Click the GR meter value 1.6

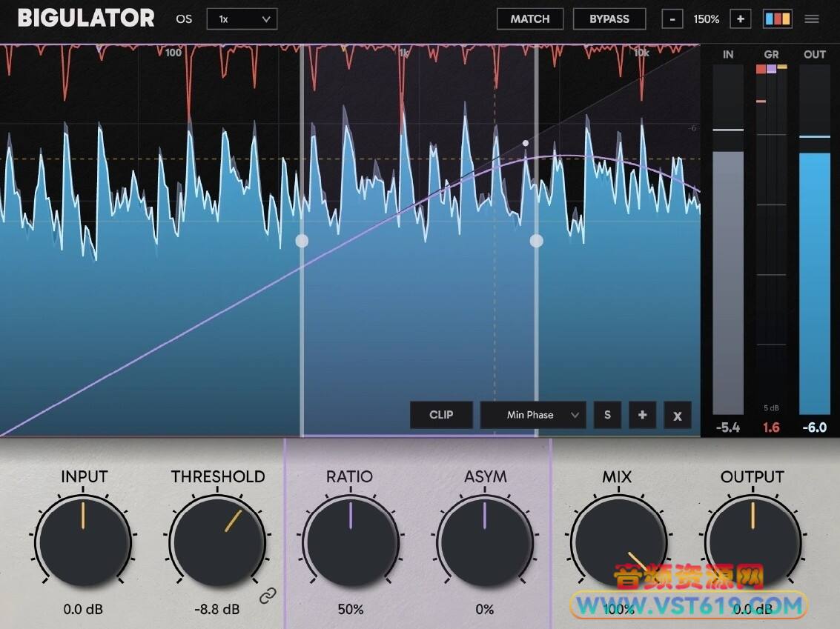click(772, 427)
